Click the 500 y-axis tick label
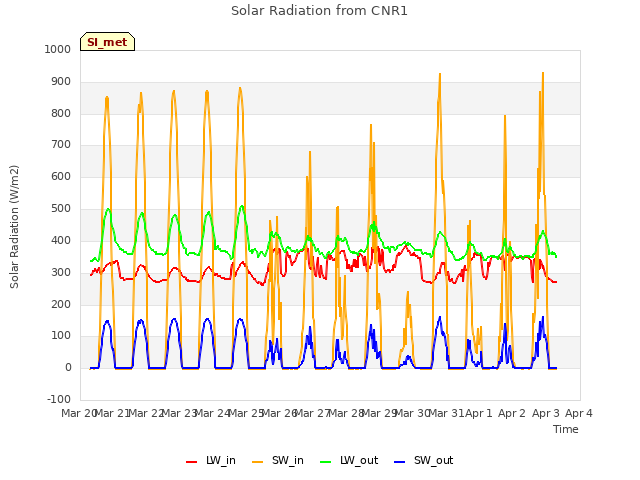The width and height of the screenshot is (640, 480). pyautogui.click(x=61, y=209)
